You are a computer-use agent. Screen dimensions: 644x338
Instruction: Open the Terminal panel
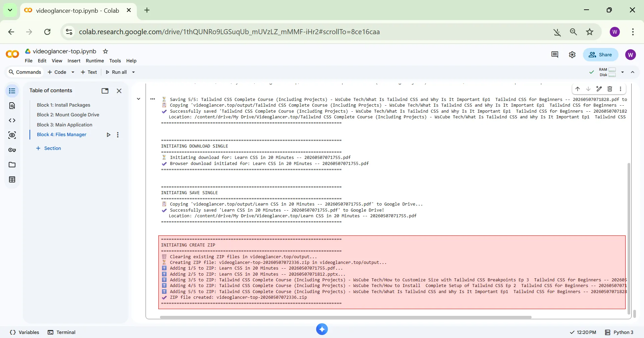click(61, 332)
